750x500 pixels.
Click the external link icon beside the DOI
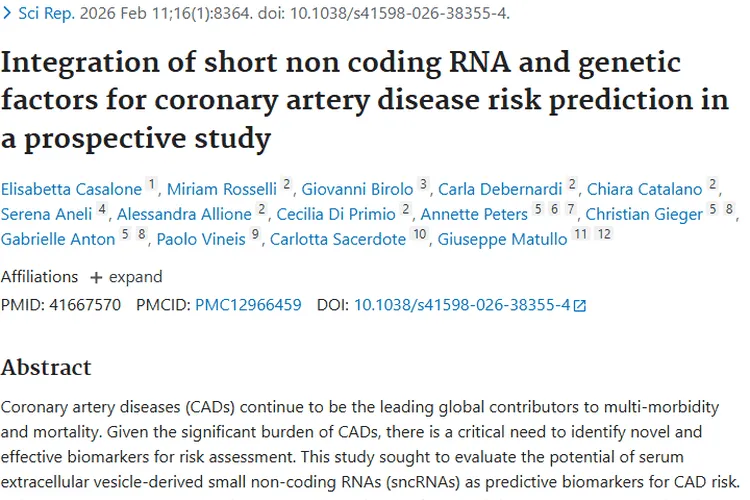(580, 306)
